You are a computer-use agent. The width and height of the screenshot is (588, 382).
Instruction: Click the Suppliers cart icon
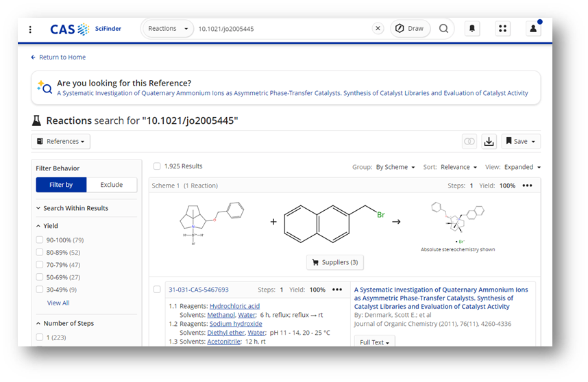(x=315, y=262)
